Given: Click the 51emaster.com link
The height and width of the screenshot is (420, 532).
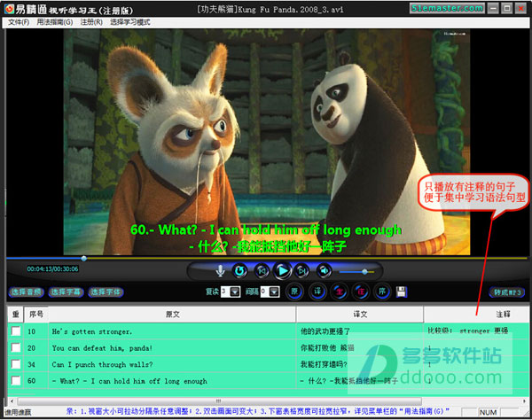Looking at the screenshot, I should pyautogui.click(x=447, y=8).
